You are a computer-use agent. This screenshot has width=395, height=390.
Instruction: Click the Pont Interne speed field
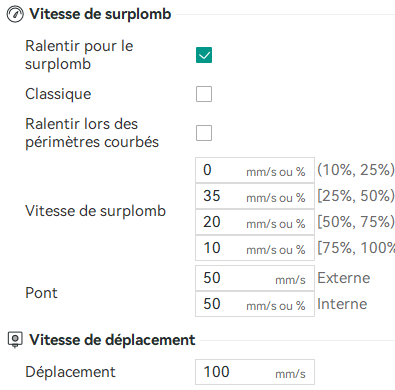(255, 304)
